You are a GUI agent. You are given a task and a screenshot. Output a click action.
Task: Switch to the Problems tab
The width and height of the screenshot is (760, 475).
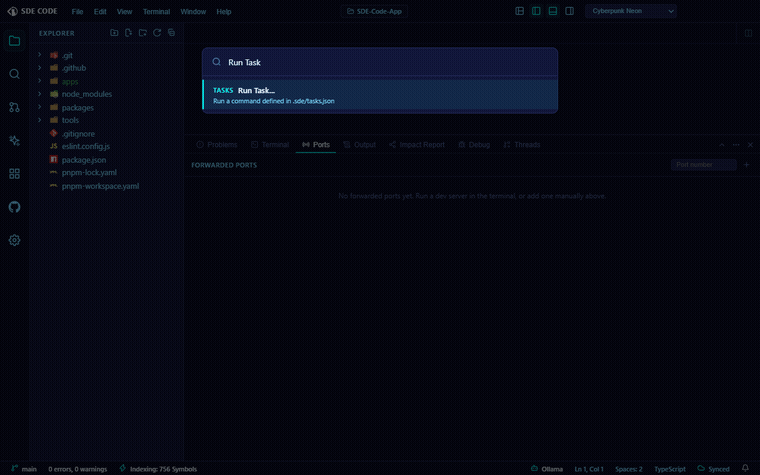point(217,145)
